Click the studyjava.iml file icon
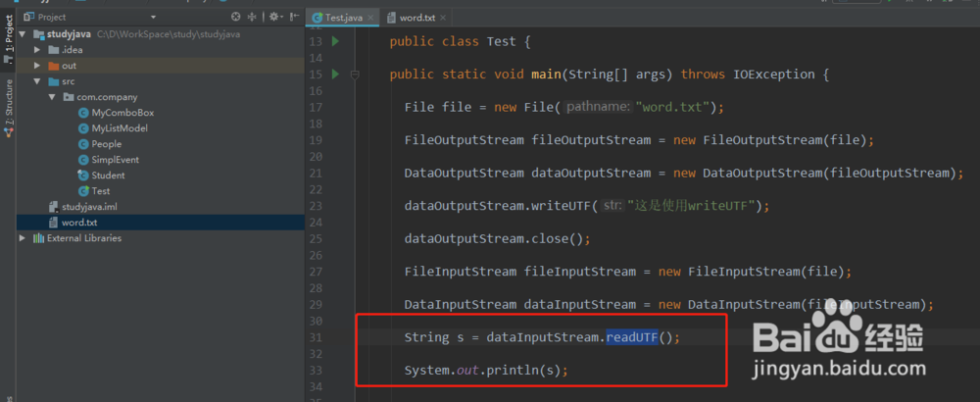 54,207
